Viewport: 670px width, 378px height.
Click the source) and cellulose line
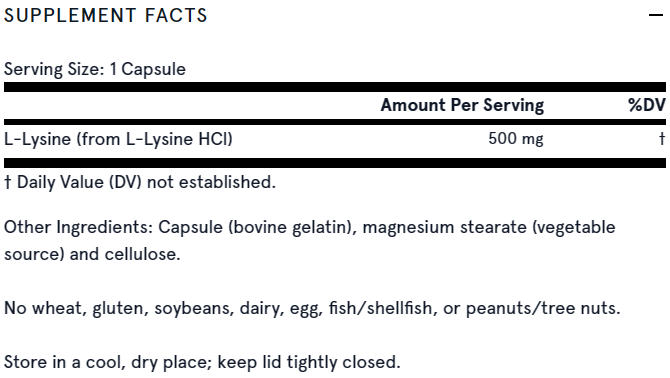coord(92,254)
